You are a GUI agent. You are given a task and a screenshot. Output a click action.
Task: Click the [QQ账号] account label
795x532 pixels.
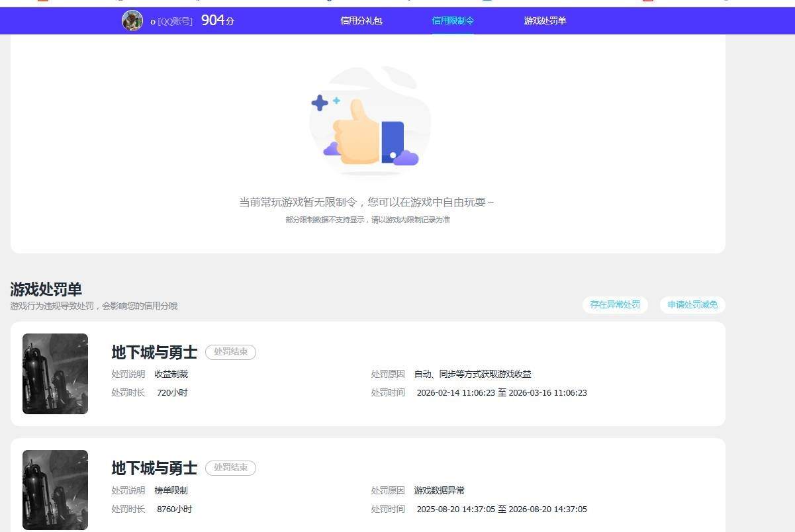tap(175, 21)
